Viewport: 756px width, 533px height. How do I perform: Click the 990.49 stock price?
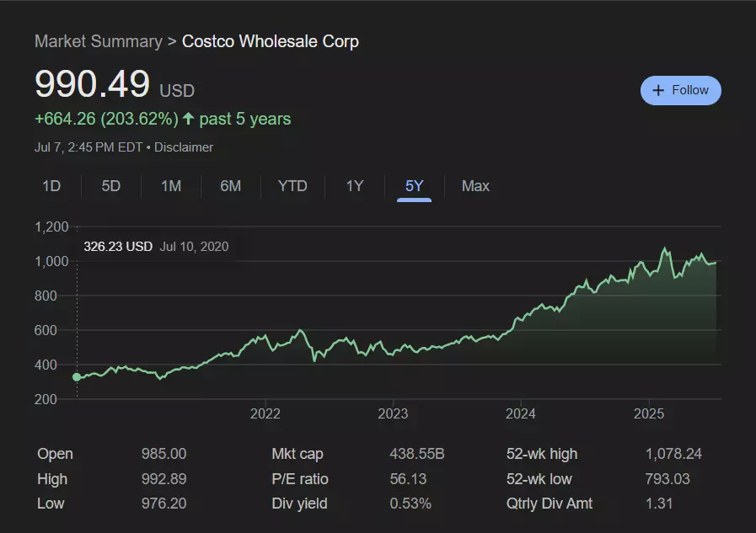[93, 83]
